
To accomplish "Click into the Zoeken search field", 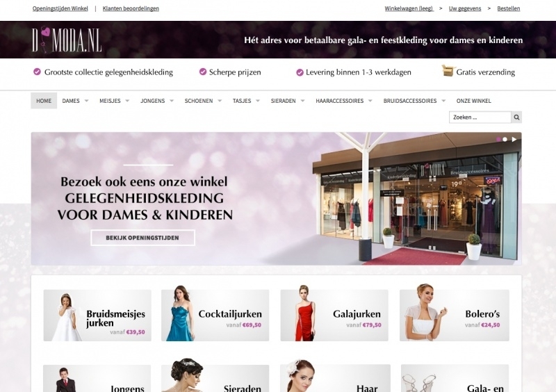I will 480,117.
